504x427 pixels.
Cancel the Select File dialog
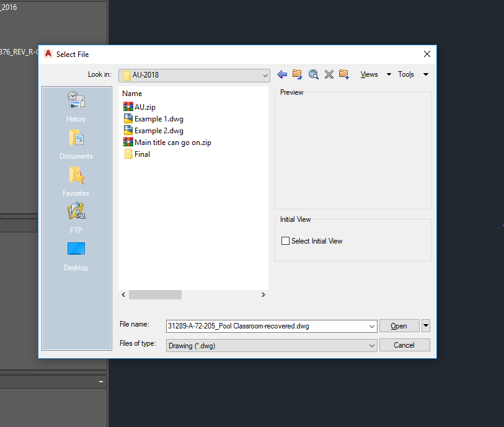[405, 345]
